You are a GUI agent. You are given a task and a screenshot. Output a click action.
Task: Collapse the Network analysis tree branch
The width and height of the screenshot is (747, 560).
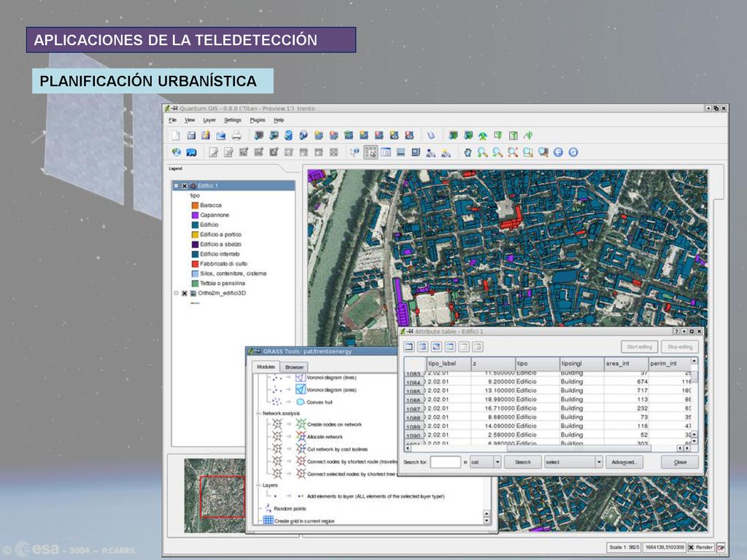coord(259,413)
